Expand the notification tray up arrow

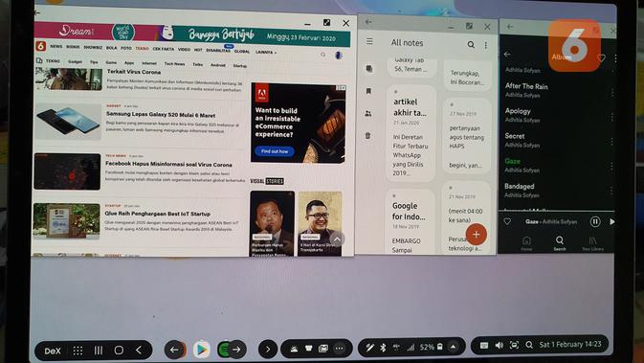[453, 347]
